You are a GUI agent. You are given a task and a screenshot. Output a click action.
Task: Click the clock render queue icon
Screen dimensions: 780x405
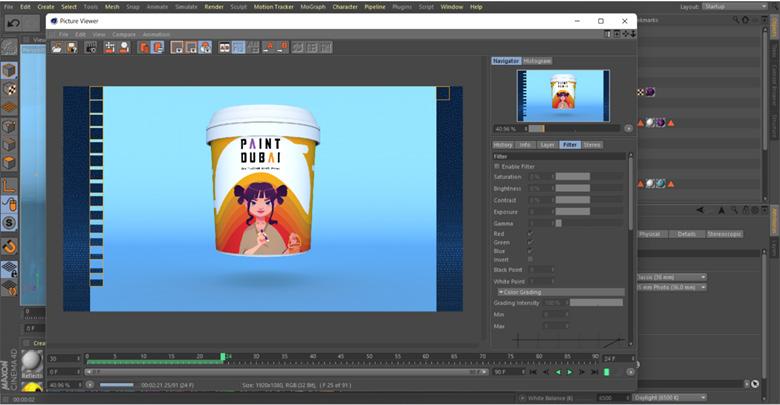[124, 47]
